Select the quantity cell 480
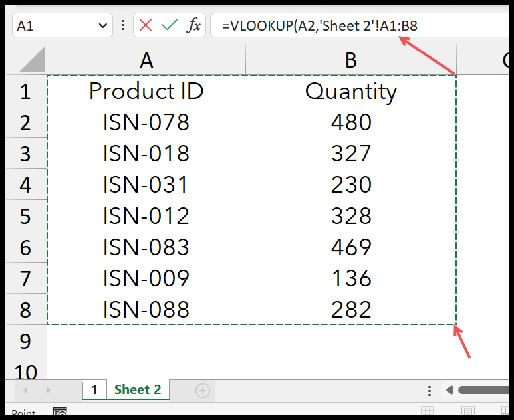The image size is (514, 420). (x=350, y=122)
